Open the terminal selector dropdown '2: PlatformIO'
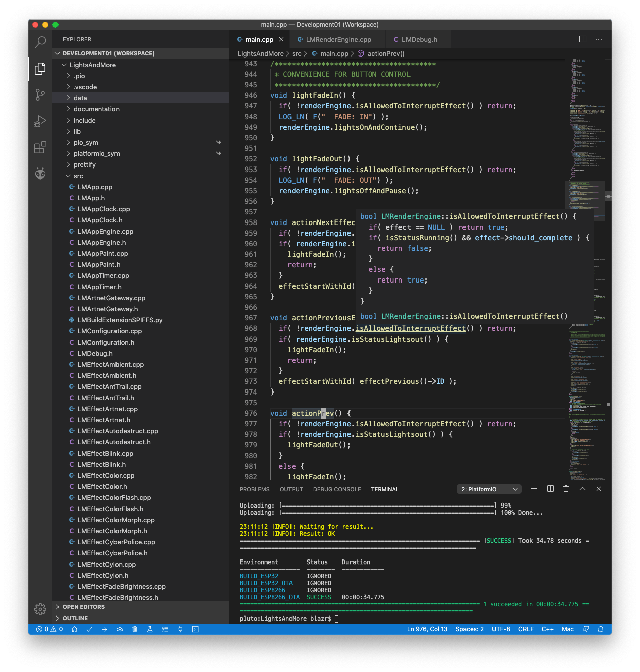This screenshot has width=640, height=672. tap(489, 489)
